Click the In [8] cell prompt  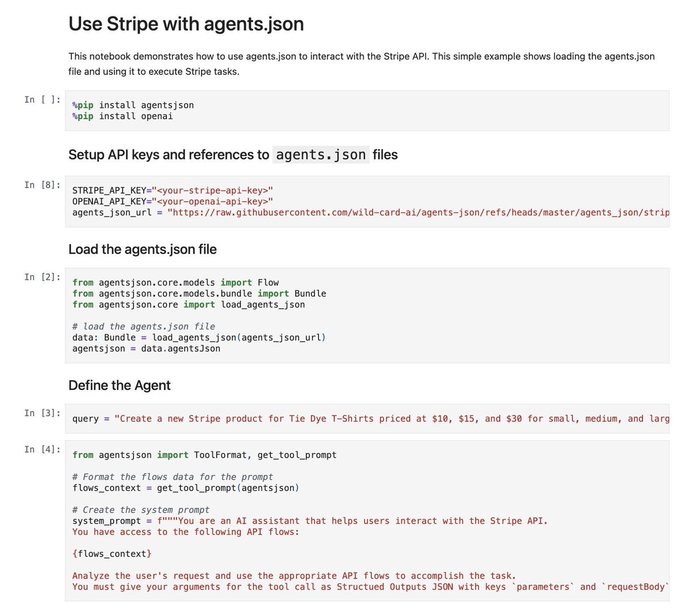click(44, 184)
